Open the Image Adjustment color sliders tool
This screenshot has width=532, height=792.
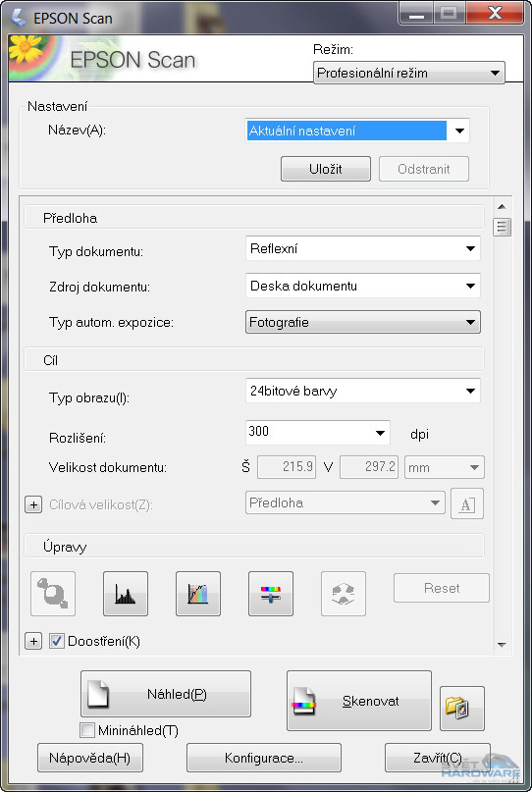[271, 594]
